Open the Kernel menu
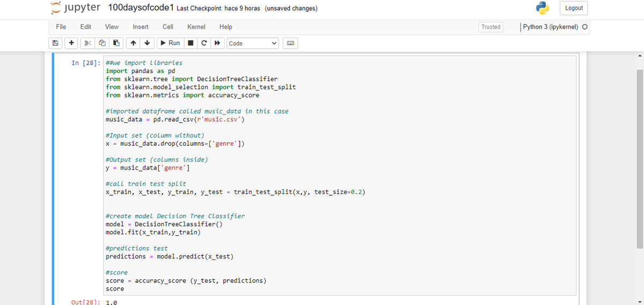 click(x=196, y=27)
